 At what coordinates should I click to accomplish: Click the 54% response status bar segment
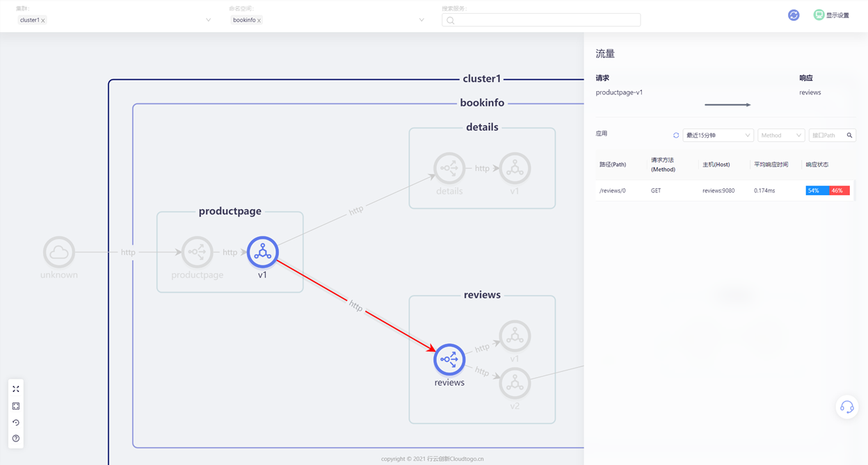point(817,190)
